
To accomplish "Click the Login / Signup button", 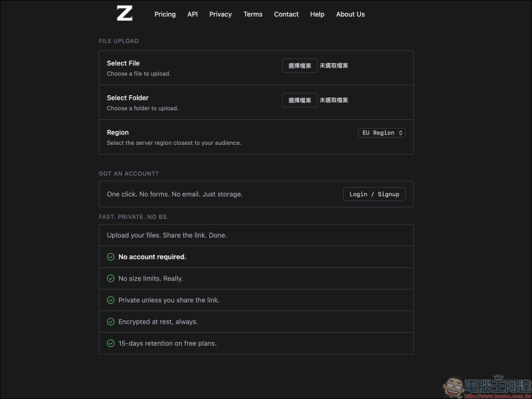I will pyautogui.click(x=374, y=194).
